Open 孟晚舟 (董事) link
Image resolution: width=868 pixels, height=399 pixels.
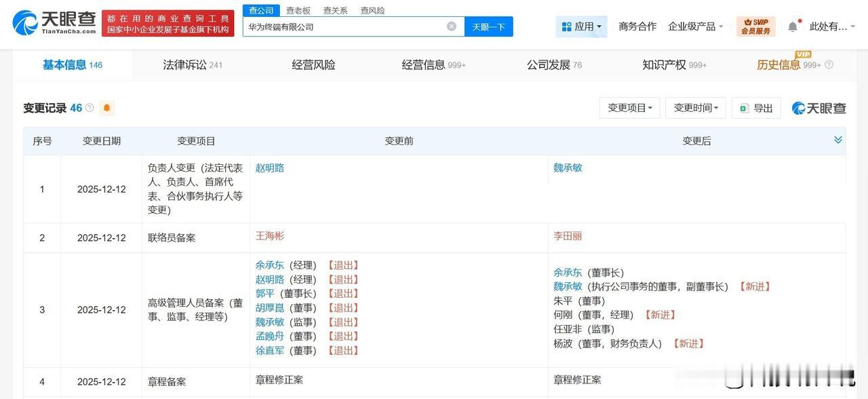(x=270, y=337)
